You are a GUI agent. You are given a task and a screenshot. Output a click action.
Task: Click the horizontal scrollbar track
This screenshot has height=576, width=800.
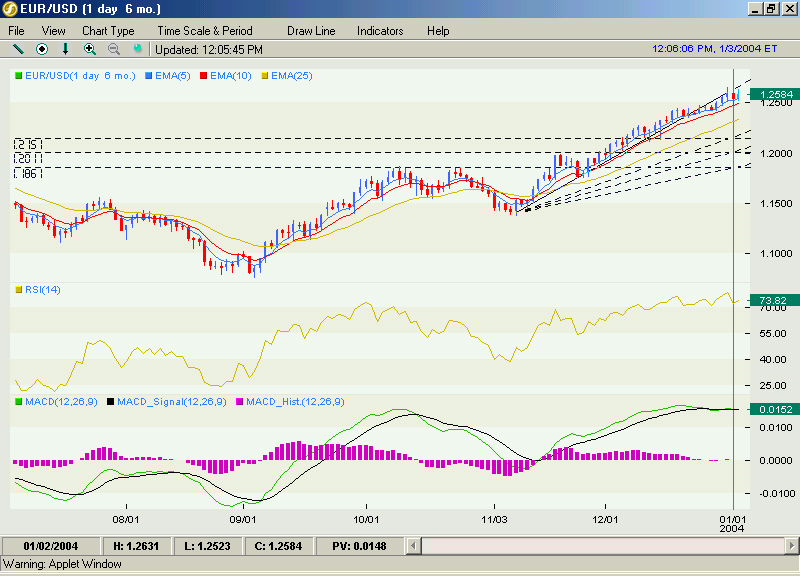tap(602, 546)
